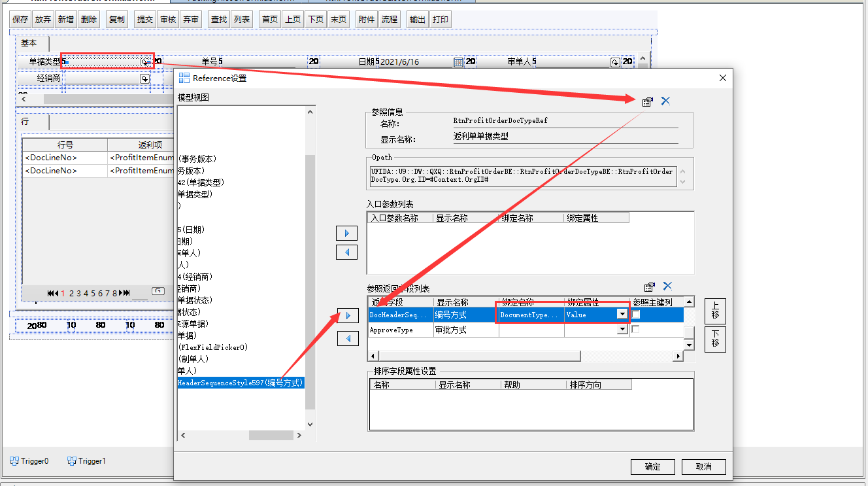Select HeaderSequenceStyle597 item in model view
This screenshot has height=486, width=868.
(241, 383)
